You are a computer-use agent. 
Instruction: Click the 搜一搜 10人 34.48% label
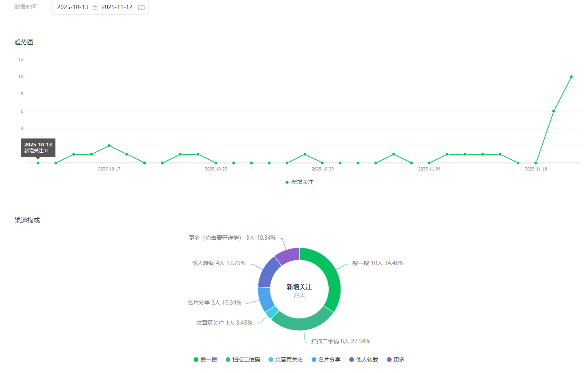[378, 263]
